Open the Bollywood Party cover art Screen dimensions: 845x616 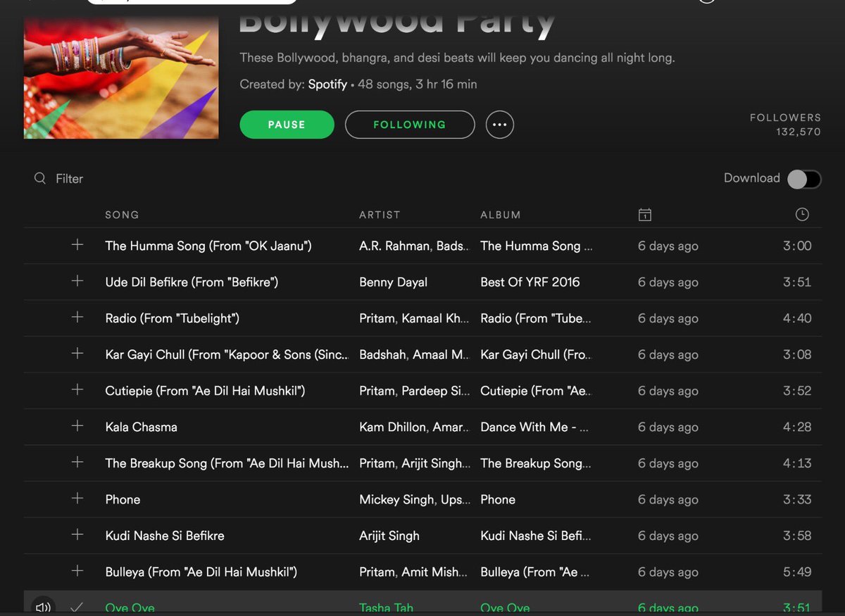click(x=121, y=78)
